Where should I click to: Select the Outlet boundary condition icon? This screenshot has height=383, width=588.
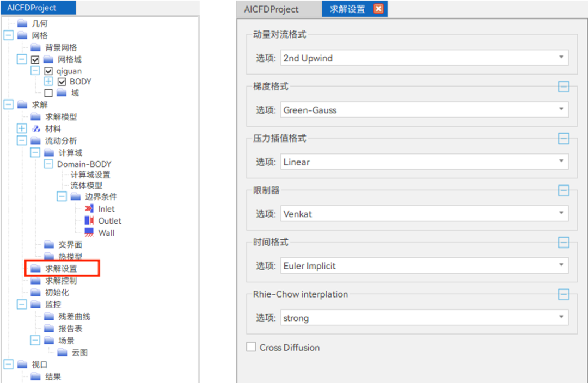click(90, 220)
